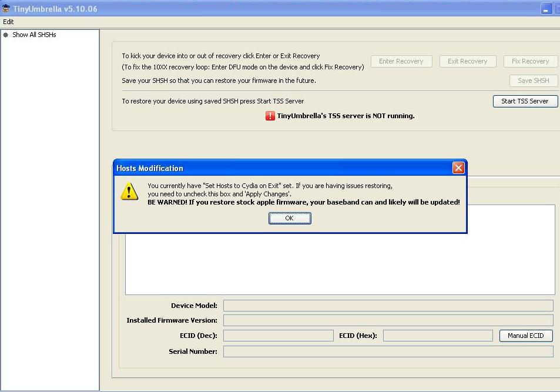The width and height of the screenshot is (560, 392).
Task: Click the 'BE WARNED!' bold warning line
Action: (x=304, y=202)
